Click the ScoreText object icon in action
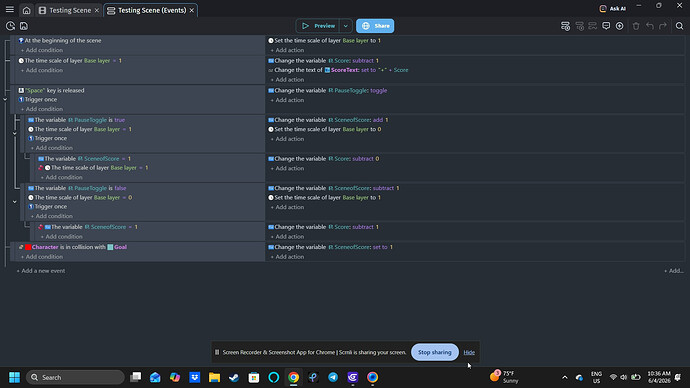The height and width of the screenshot is (388, 690). pyautogui.click(x=327, y=70)
